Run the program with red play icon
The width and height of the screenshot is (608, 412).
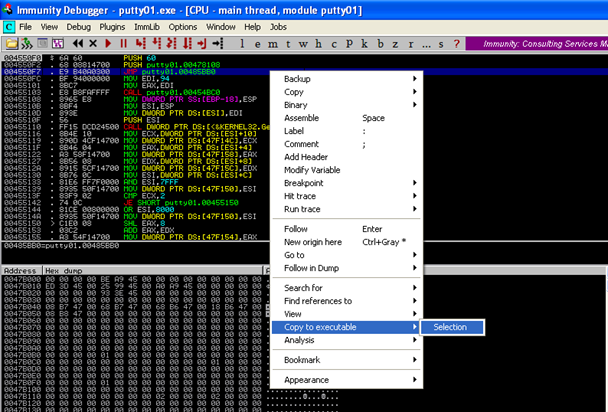click(x=110, y=44)
